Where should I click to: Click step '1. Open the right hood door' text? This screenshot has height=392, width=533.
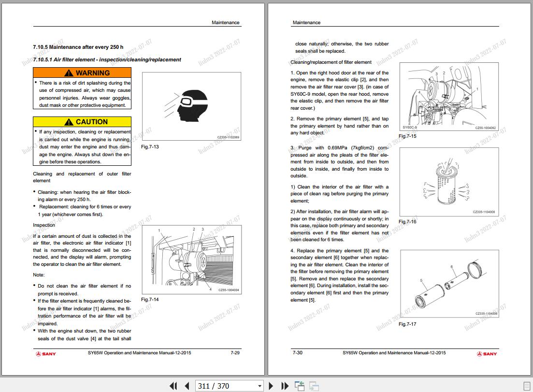click(x=340, y=90)
